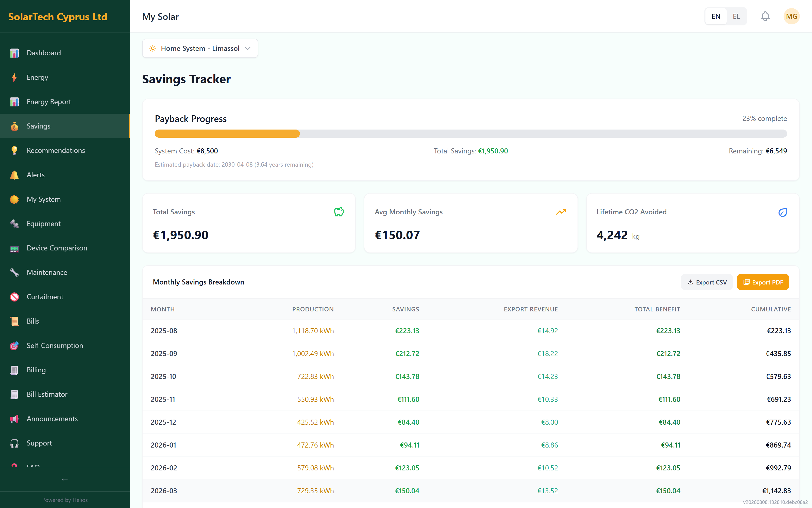Click the piggy bank icon on Total Savings
This screenshot has width=812, height=508.
pos(339,212)
